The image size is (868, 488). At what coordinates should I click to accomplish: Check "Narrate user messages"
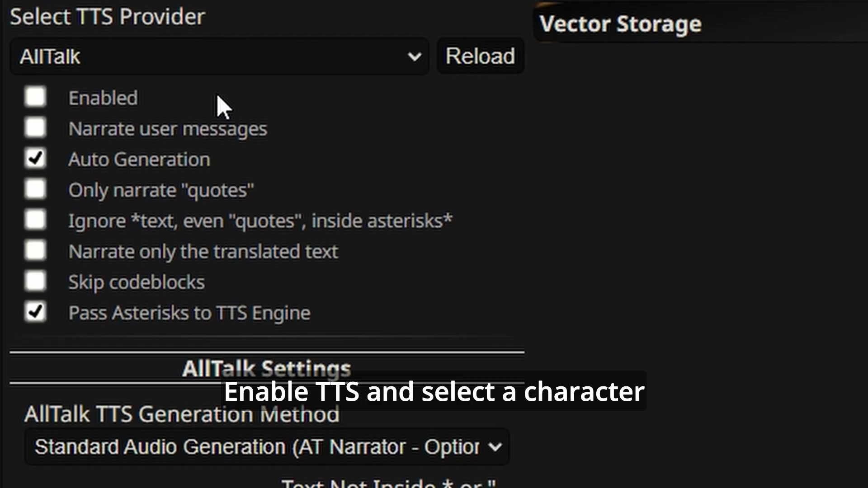point(35,127)
